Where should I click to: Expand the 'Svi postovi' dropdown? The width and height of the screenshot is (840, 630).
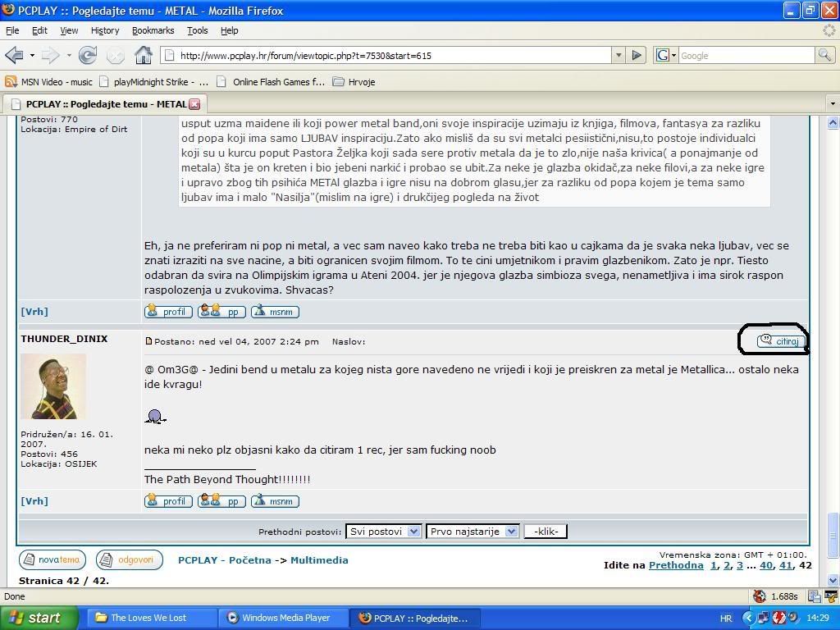click(383, 532)
